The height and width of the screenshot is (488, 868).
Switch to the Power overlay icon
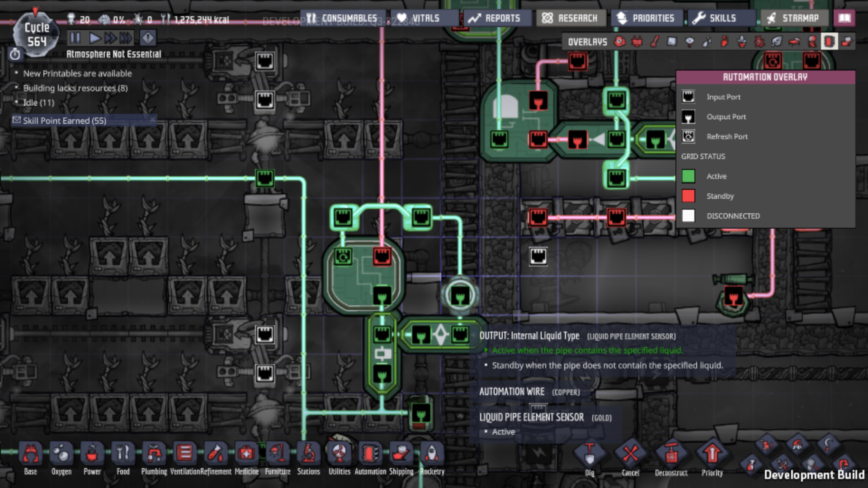(x=637, y=42)
